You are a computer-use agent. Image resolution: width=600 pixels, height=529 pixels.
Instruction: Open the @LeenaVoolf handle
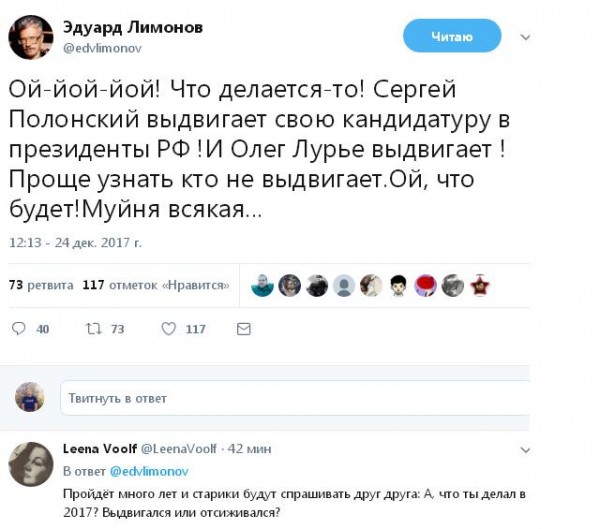179,449
